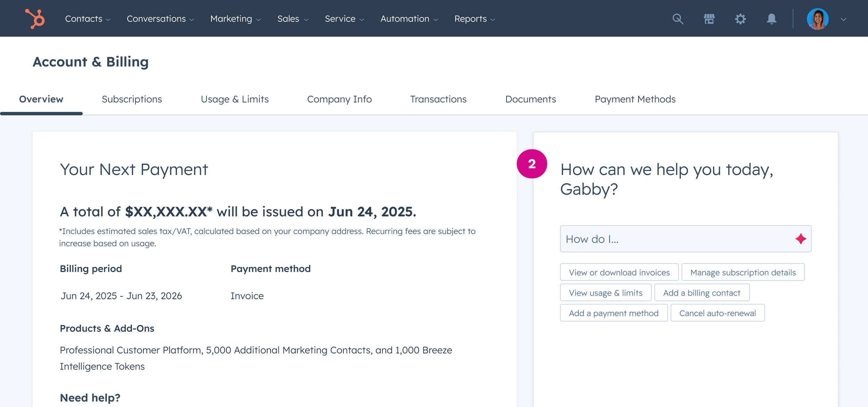
Task: Select the Overview tab
Action: [x=41, y=99]
